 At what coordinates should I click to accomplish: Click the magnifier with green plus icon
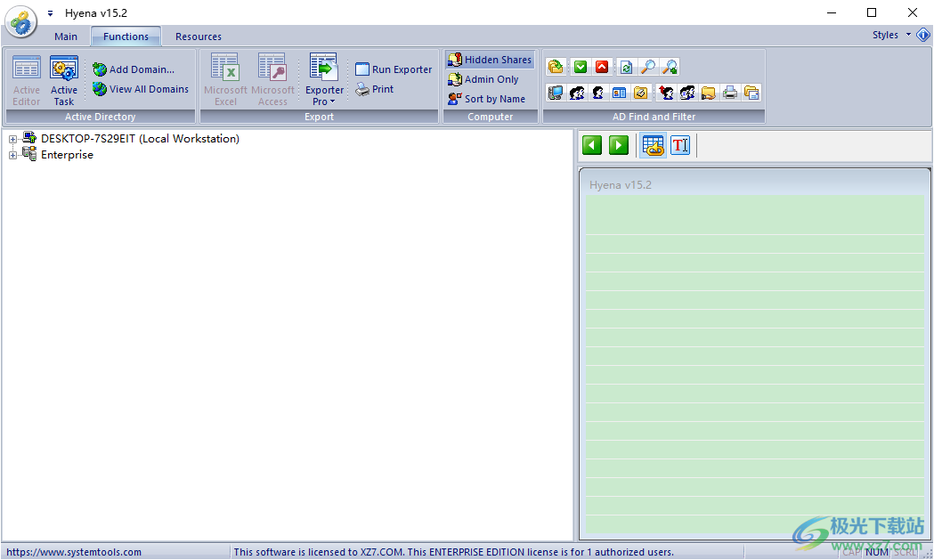[670, 67]
